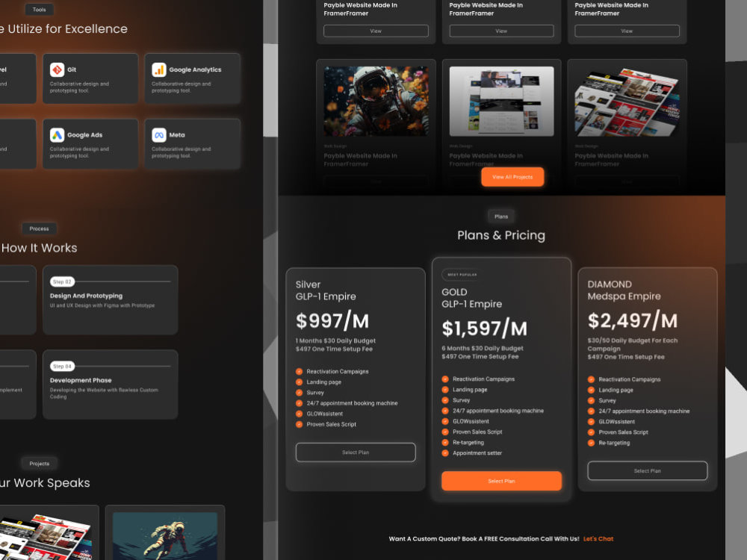This screenshot has width=747, height=560.
Task: Click Design And Prototyping heading
Action: click(86, 296)
